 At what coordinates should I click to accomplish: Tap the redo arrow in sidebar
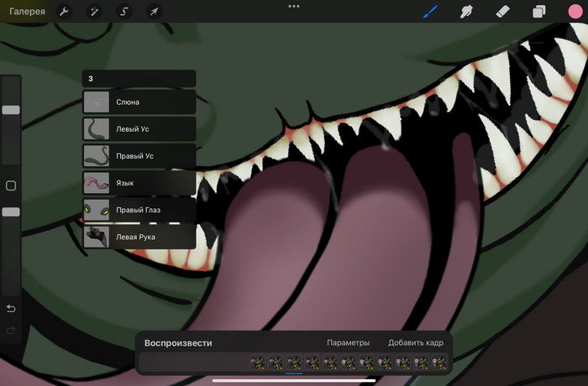tap(11, 331)
